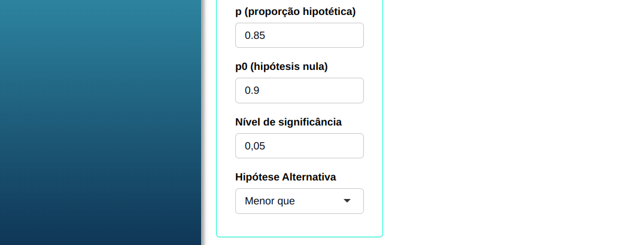Open the Hipótese Alternativa dropdown

click(x=299, y=201)
